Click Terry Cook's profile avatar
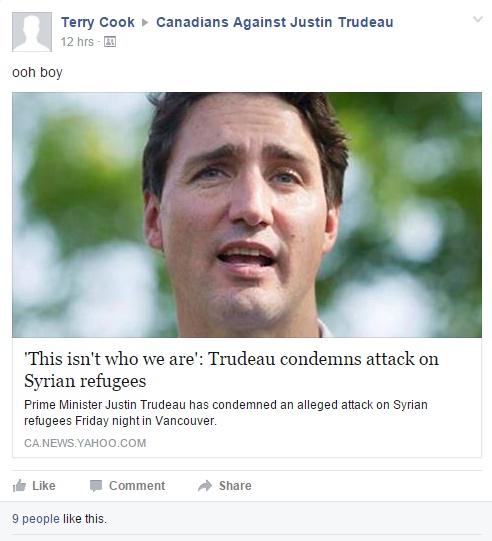 tap(32, 32)
